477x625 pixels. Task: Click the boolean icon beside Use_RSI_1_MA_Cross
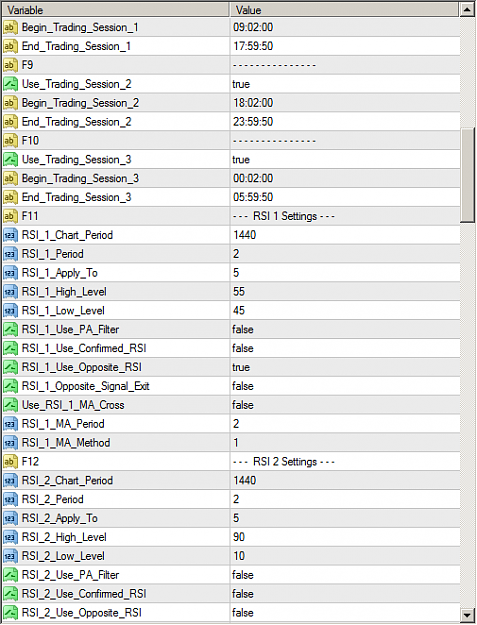click(10, 405)
